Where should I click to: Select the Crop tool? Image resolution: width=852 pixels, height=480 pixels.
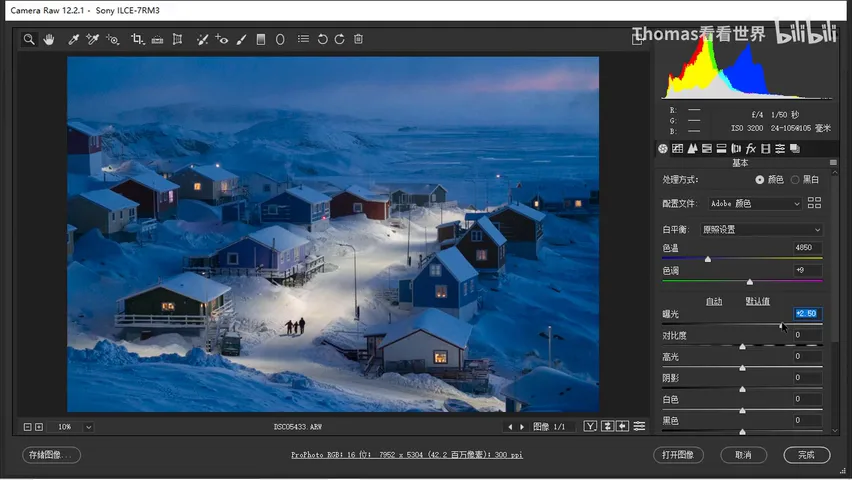tap(137, 39)
